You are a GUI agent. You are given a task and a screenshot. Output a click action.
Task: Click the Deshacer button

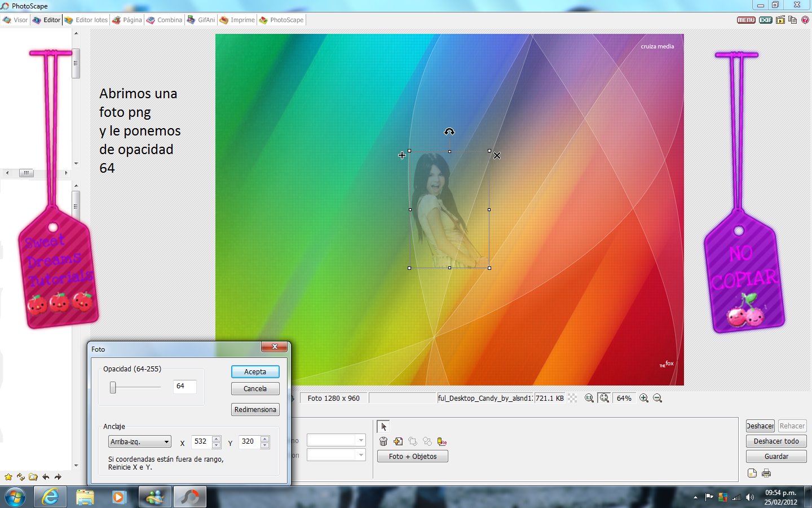[760, 426]
